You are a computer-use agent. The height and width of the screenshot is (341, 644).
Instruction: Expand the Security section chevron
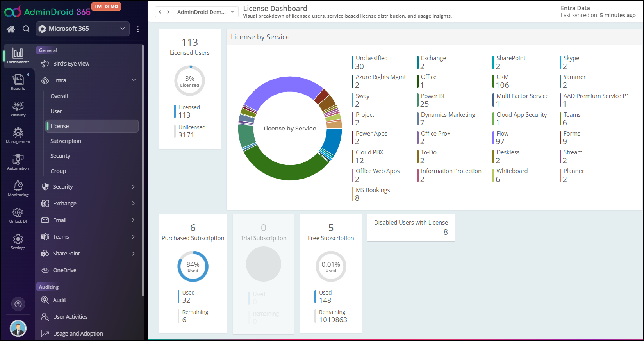[x=133, y=187]
